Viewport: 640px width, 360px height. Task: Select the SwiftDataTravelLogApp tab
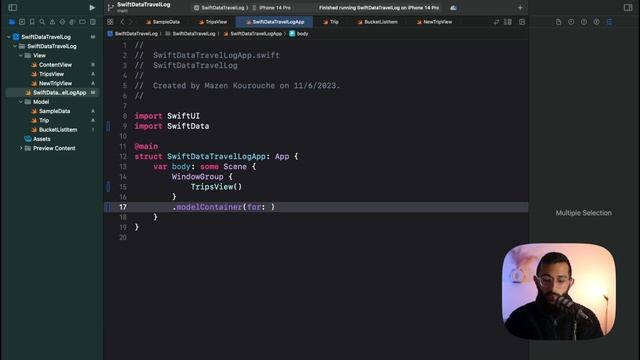pos(275,22)
